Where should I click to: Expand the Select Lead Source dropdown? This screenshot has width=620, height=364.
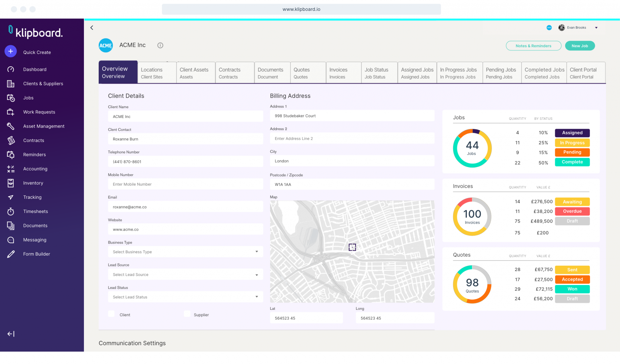click(257, 274)
